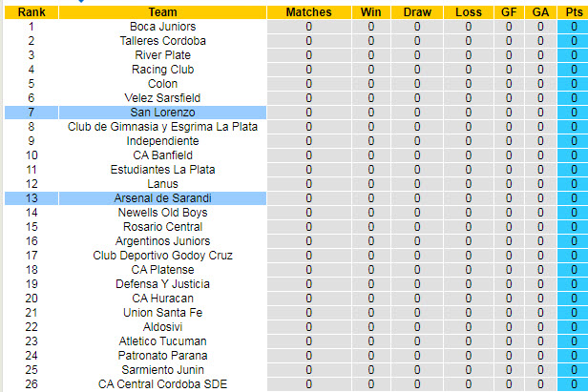Click the Win column header

(x=371, y=11)
